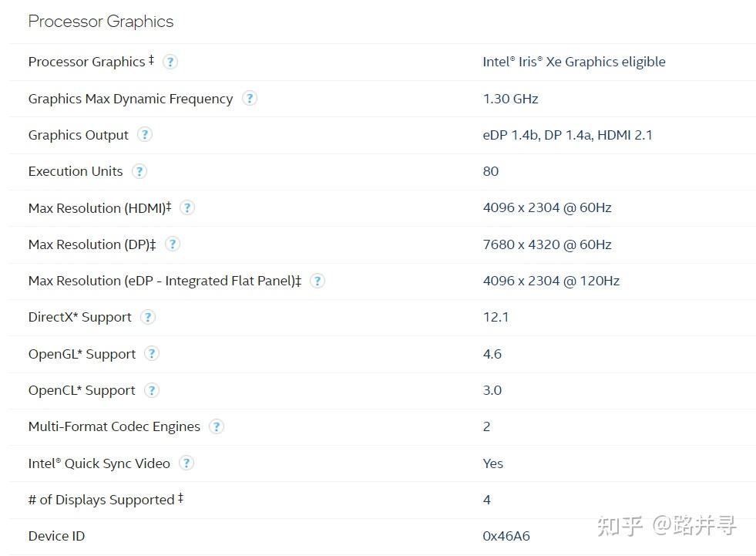Click the OpenGL Support question mark
This screenshot has height=556, width=756.
tap(152, 353)
